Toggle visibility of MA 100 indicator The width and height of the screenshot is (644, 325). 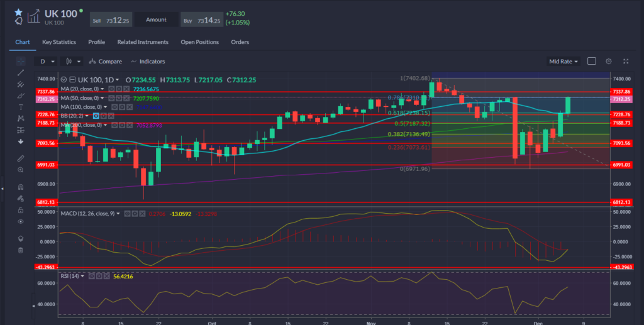114,107
